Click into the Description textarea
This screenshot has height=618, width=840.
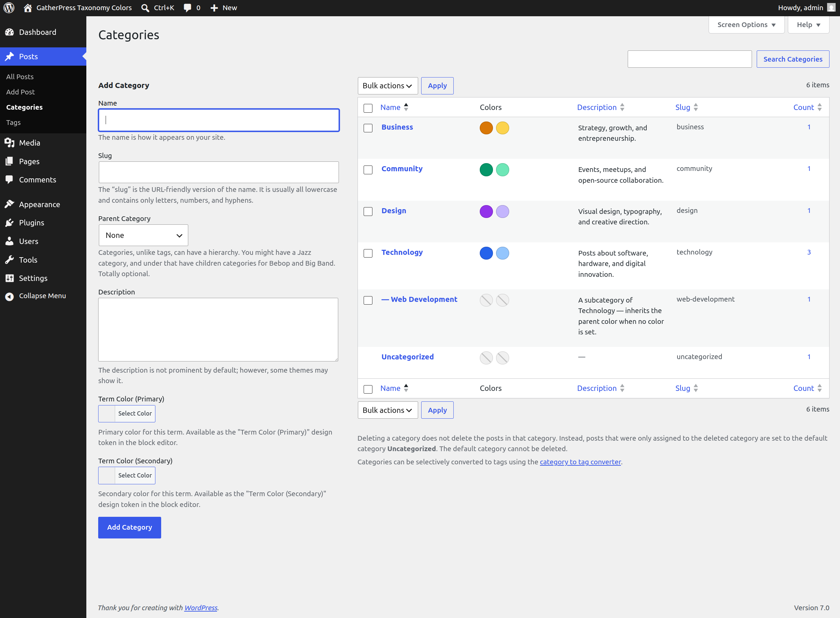[218, 330]
